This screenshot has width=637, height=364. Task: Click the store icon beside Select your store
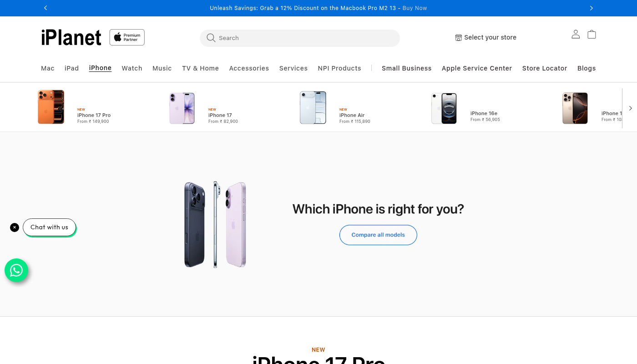coord(458,38)
